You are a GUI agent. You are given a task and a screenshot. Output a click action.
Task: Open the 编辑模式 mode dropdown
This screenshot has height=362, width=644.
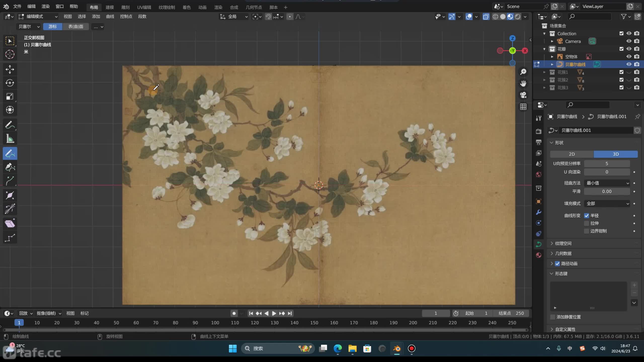pos(38,17)
